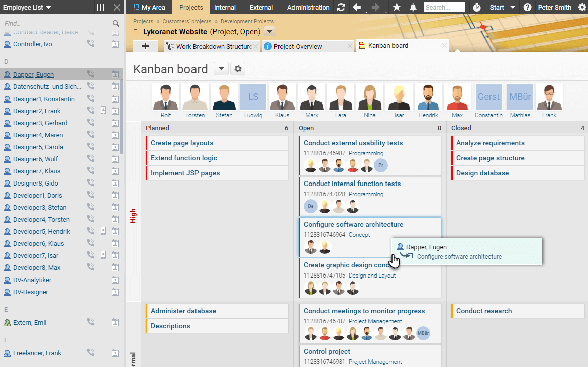Click MBür avatar on meetings card
The width and height of the screenshot is (588, 367).
[x=423, y=333]
